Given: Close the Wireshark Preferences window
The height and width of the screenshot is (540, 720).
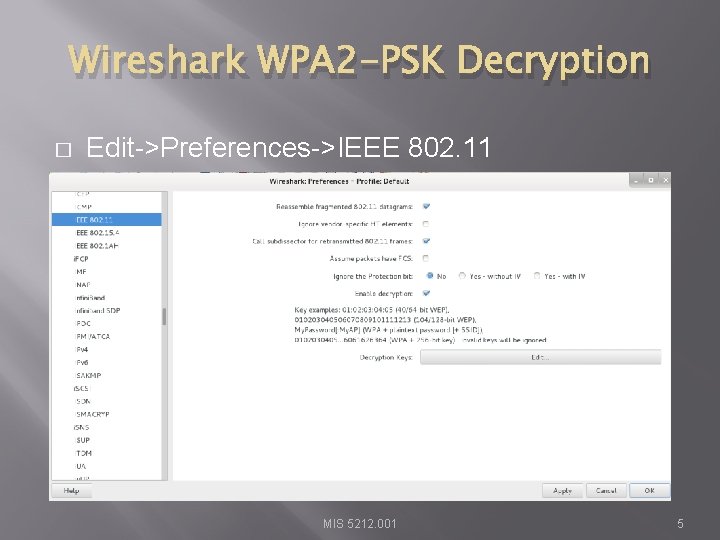Looking at the screenshot, I should coord(665,180).
